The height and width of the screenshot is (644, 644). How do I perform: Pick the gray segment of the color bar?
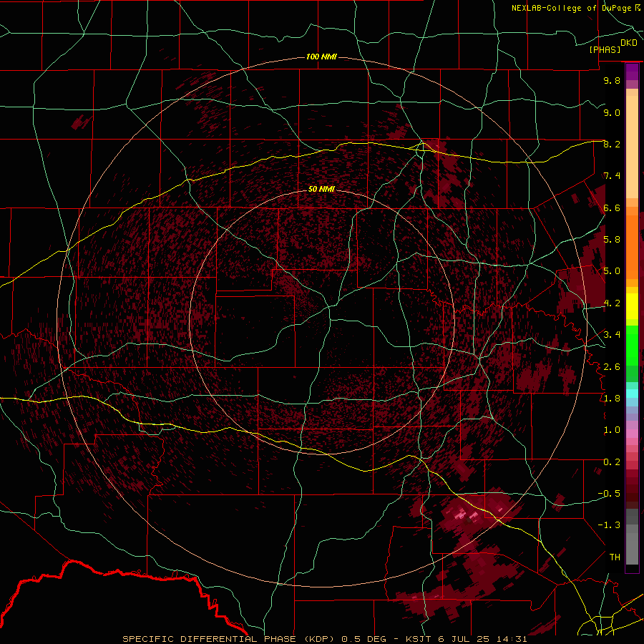point(632,537)
